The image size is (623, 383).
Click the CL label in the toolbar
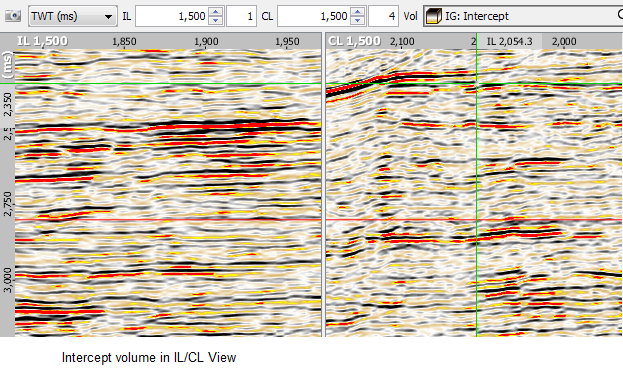tap(267, 16)
